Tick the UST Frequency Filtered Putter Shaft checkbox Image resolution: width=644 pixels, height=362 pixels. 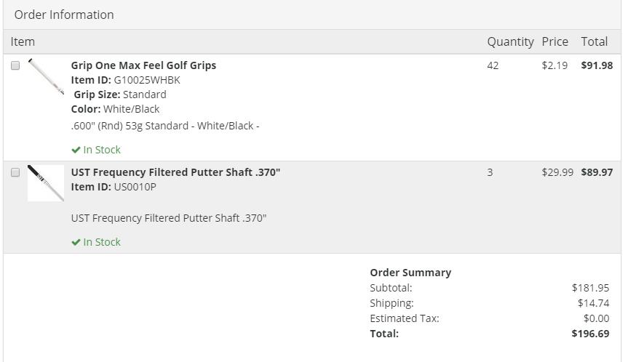[x=15, y=172]
